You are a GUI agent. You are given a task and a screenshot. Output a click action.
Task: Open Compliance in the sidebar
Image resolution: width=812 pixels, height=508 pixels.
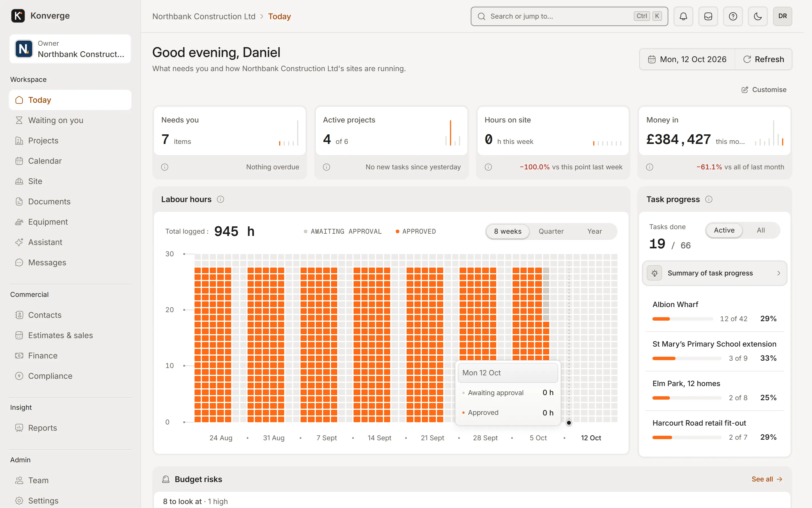70,376
